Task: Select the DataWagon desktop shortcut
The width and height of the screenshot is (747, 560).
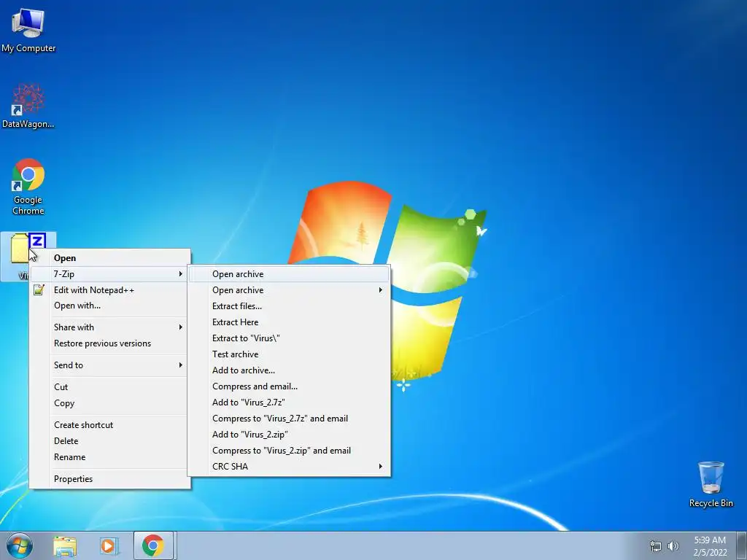Action: pyautogui.click(x=28, y=106)
